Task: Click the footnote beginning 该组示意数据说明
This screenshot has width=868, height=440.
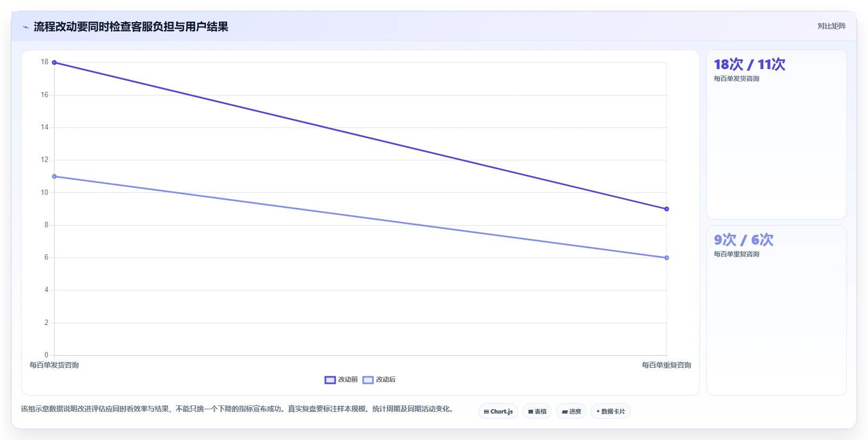Action: point(238,409)
